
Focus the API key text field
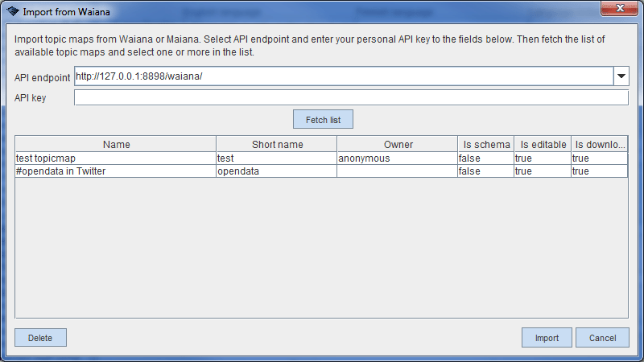[x=350, y=98]
